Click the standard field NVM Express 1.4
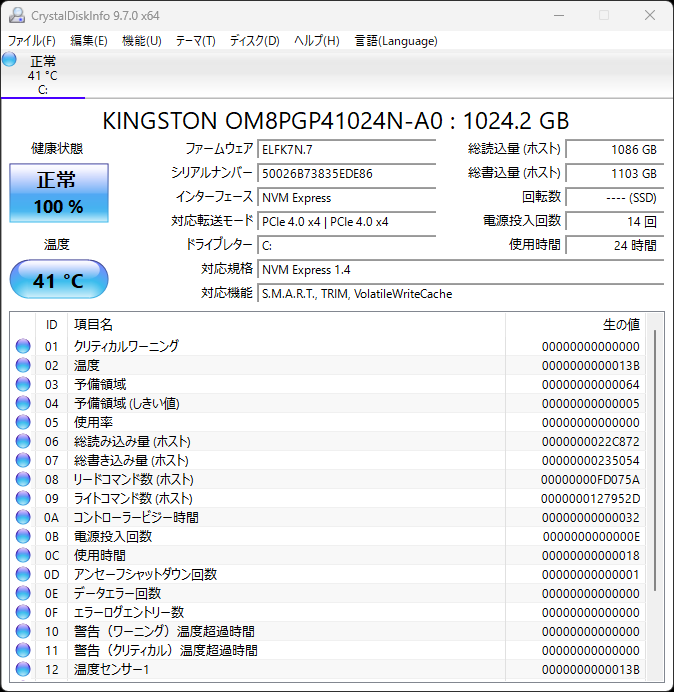The height and width of the screenshot is (692, 674). click(x=461, y=269)
